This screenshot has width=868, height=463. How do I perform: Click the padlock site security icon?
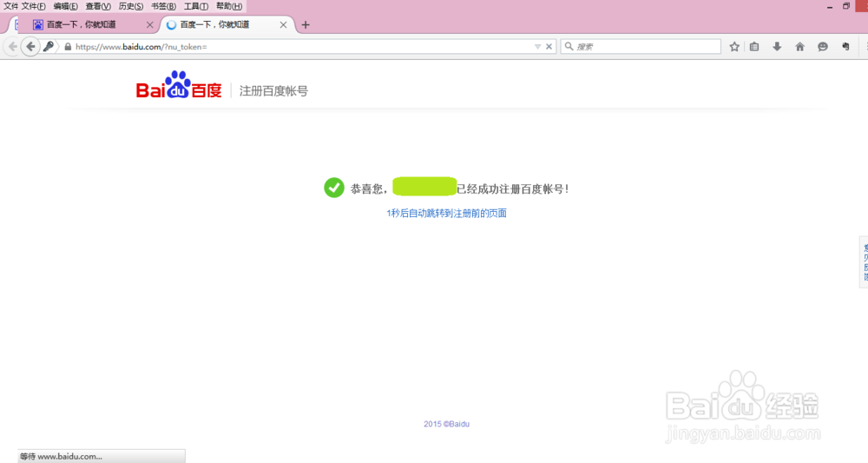point(68,47)
